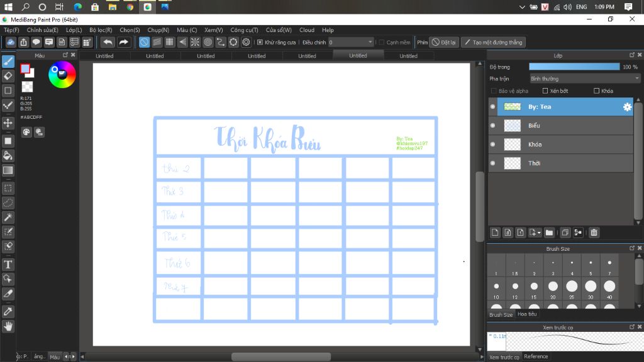Open the Công cụ(T) menu
This screenshot has height=362, width=644.
[x=244, y=30]
